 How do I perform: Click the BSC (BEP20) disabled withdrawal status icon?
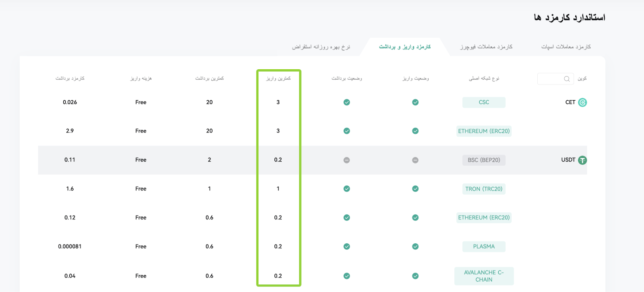[347, 160]
